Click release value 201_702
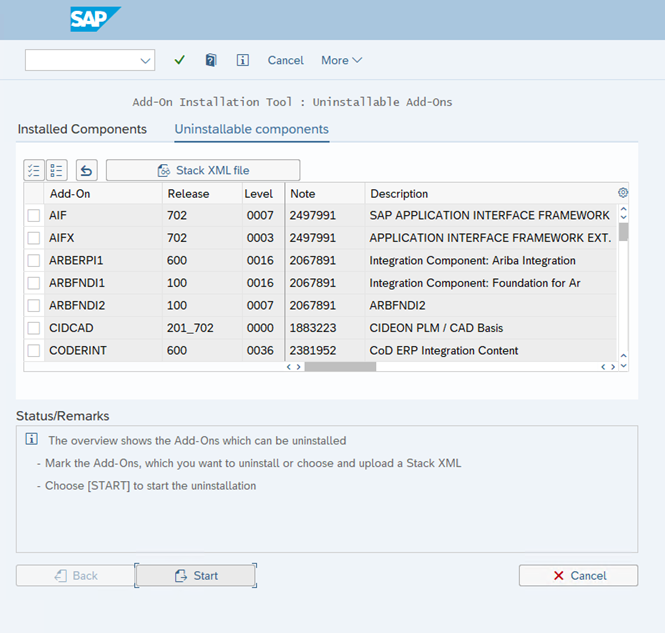The height and width of the screenshot is (633, 665). tap(190, 328)
